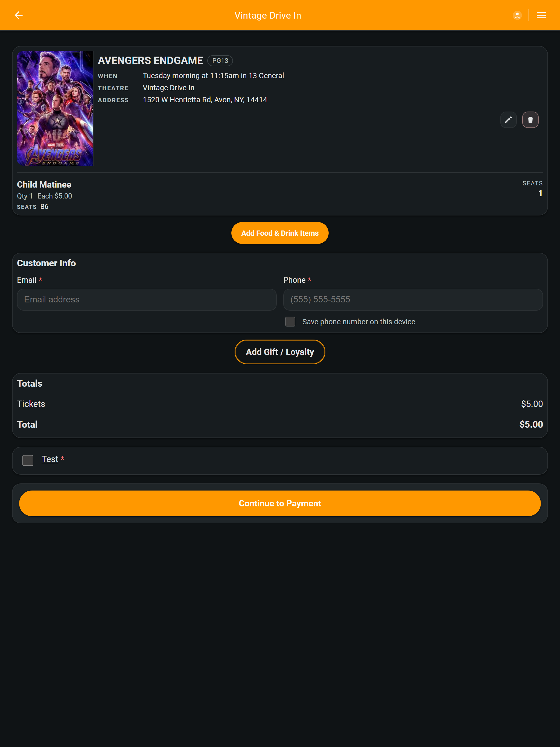The height and width of the screenshot is (747, 560).
Task: Click the Child Matinee ticket label
Action: click(x=44, y=184)
